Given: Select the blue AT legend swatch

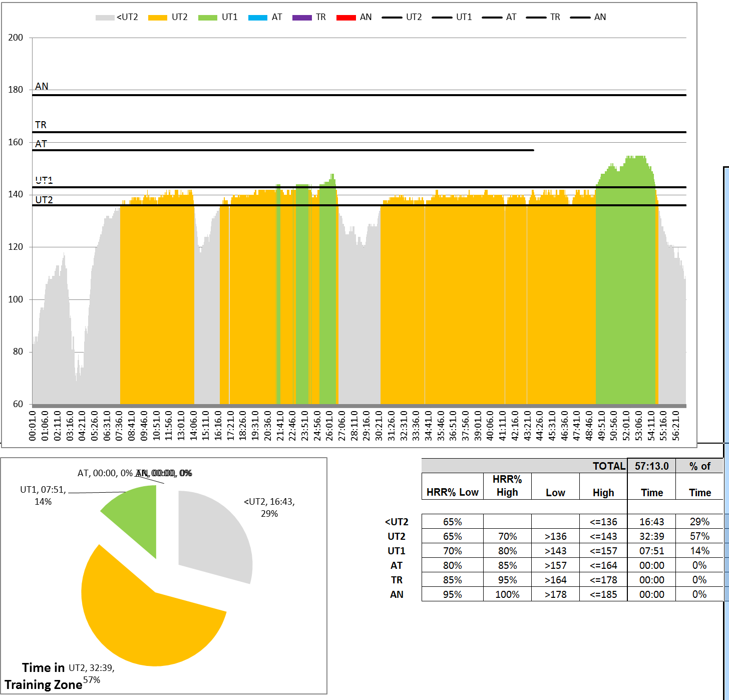Looking at the screenshot, I should pyautogui.click(x=257, y=18).
